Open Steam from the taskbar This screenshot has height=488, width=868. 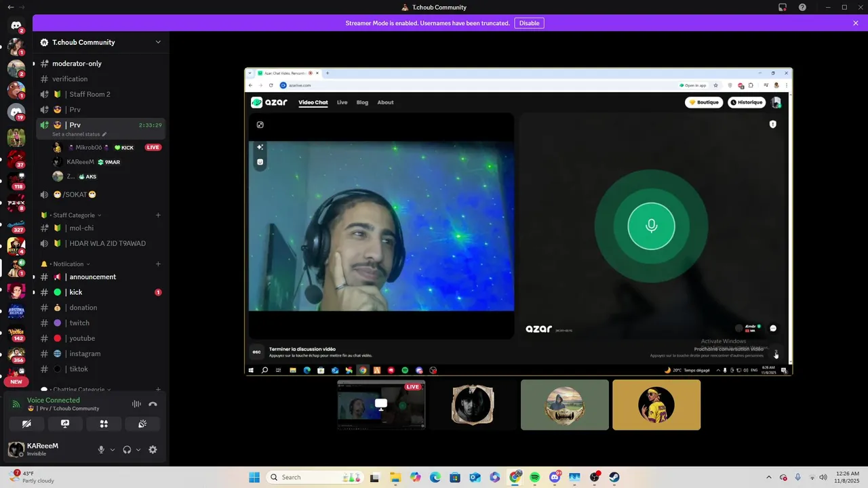tap(614, 477)
